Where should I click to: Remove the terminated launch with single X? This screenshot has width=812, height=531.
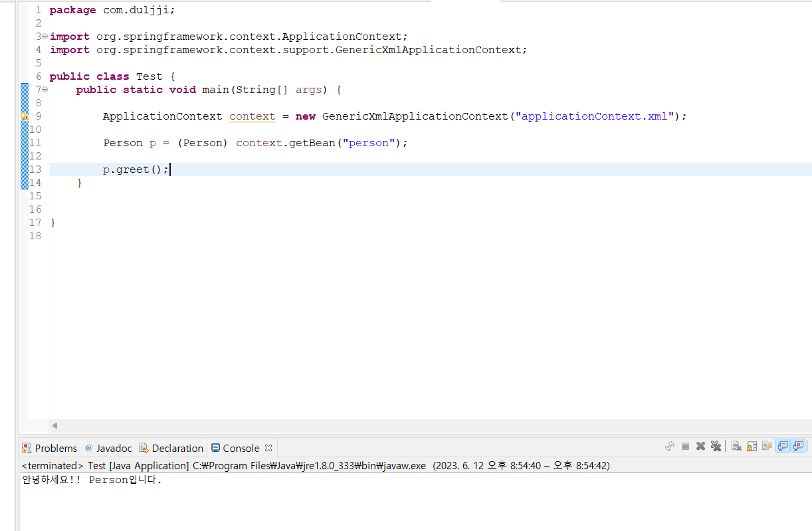point(700,447)
